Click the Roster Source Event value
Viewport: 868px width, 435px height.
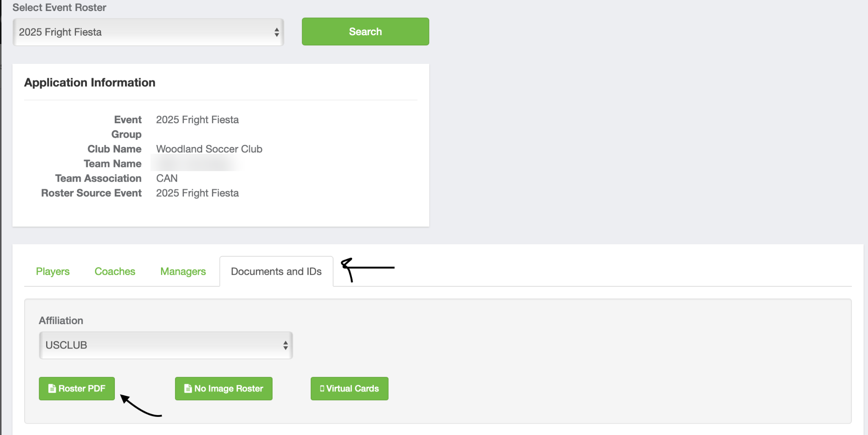198,193
